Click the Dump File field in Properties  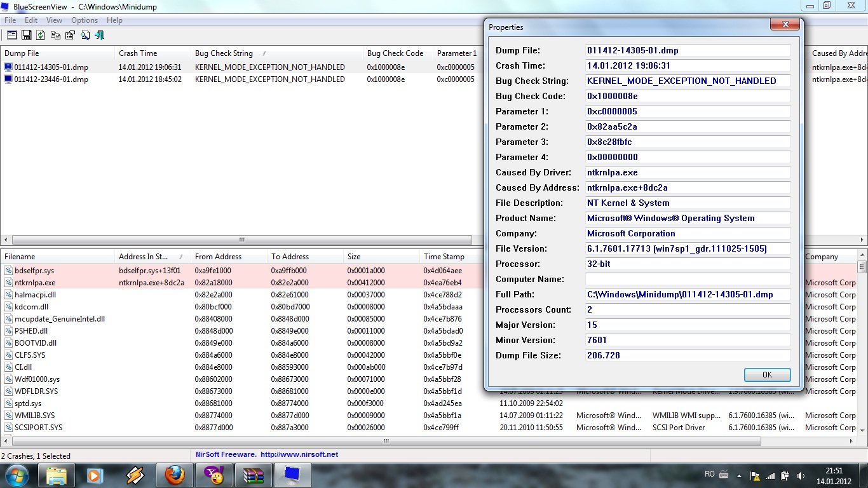click(688, 50)
